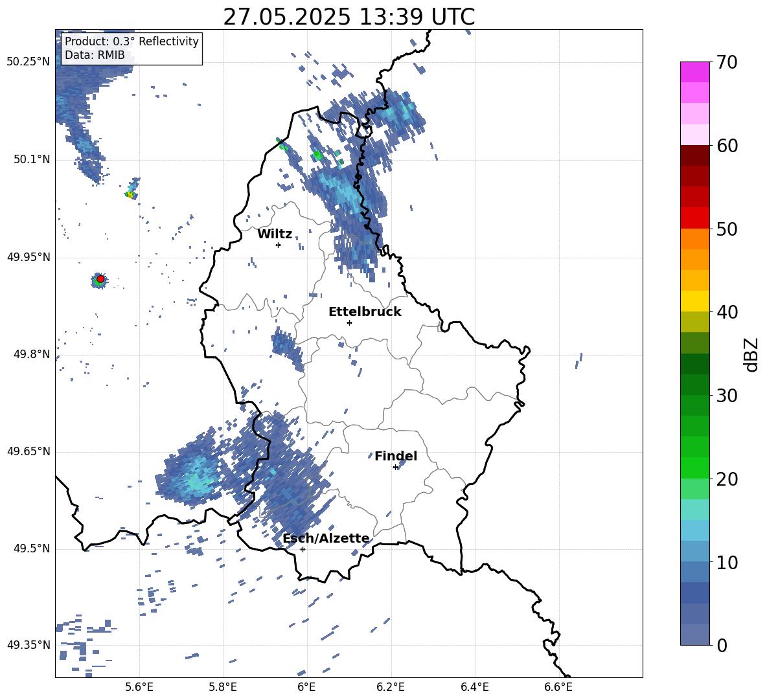Click the 6.4°E longitude label
767x700 pixels.
pos(474,687)
